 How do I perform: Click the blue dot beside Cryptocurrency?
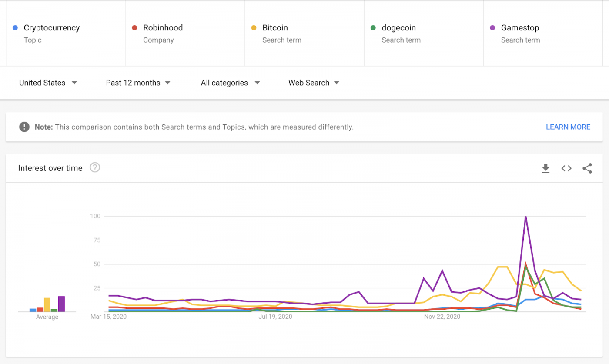click(x=16, y=27)
